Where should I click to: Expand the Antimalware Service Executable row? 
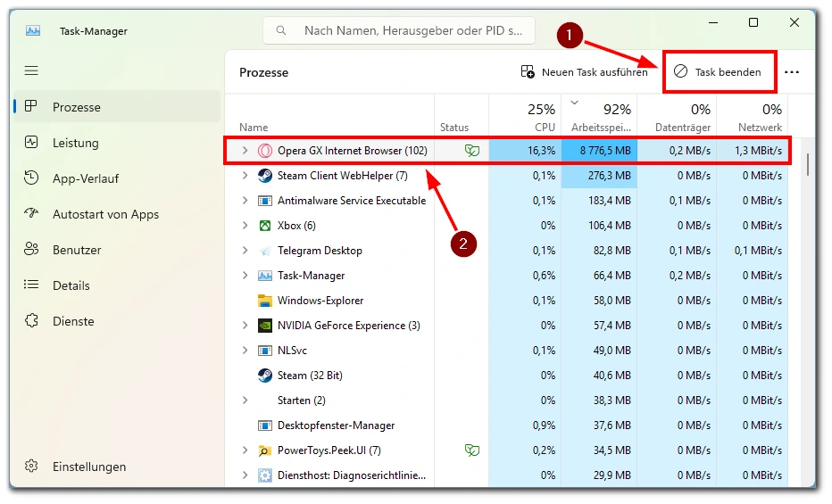[245, 201]
